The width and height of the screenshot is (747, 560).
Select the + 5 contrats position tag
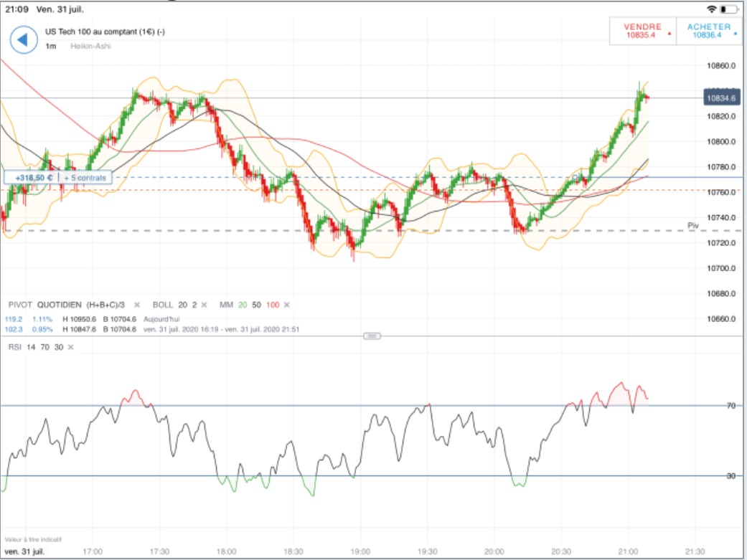(x=85, y=178)
